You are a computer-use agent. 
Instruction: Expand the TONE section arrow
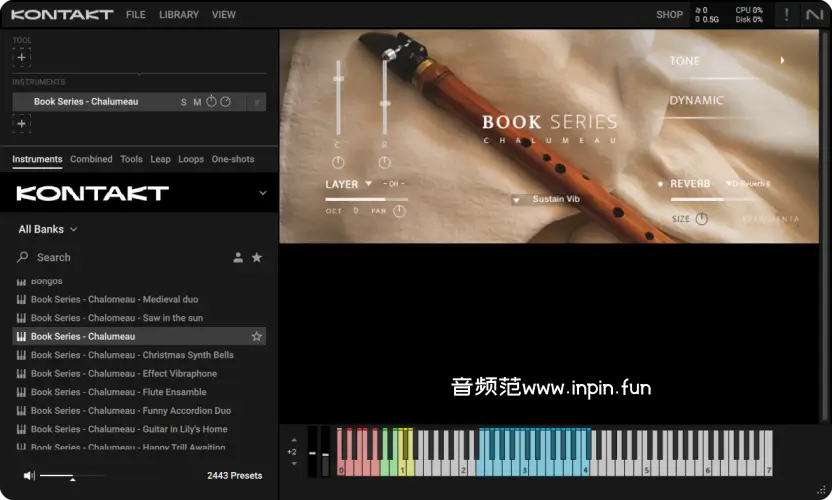(782, 61)
